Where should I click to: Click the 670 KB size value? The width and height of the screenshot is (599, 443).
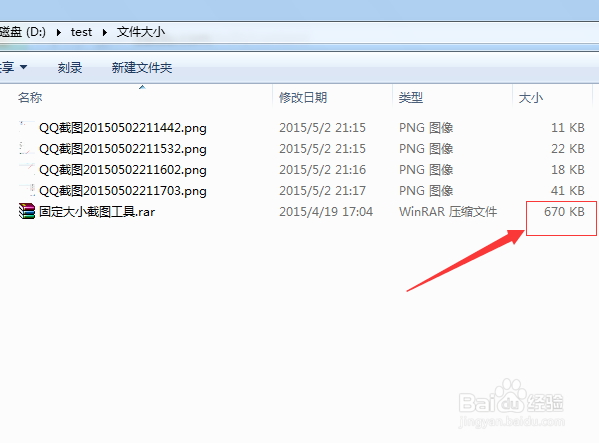click(x=564, y=211)
